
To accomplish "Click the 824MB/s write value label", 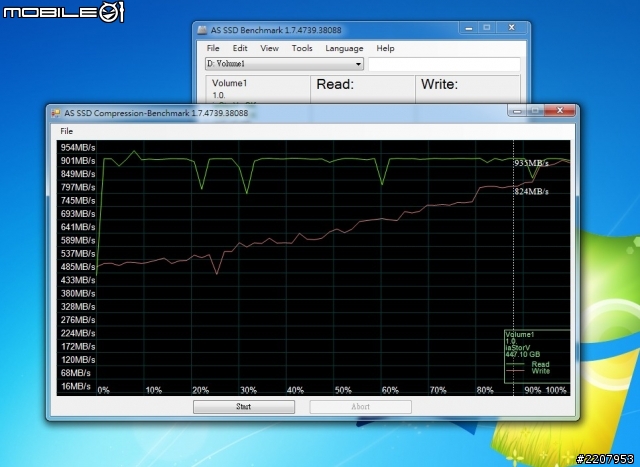I will 531,191.
